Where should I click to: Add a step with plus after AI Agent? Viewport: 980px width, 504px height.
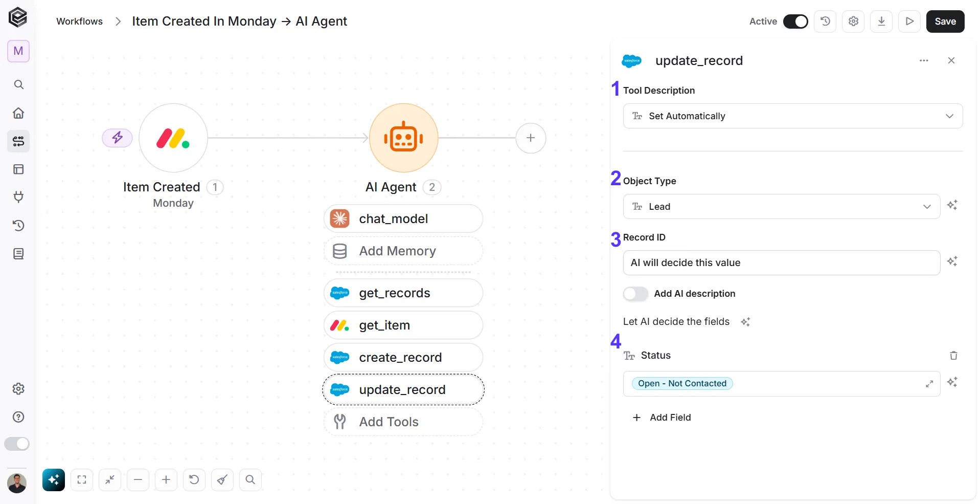click(x=531, y=138)
